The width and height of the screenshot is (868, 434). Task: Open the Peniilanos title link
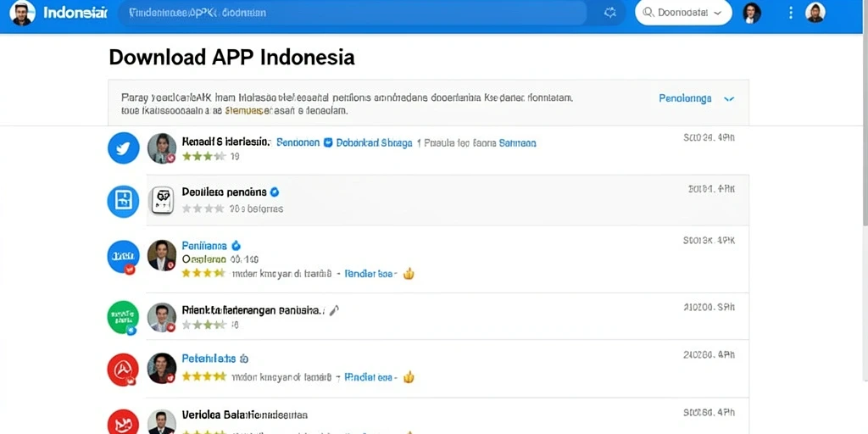click(204, 245)
